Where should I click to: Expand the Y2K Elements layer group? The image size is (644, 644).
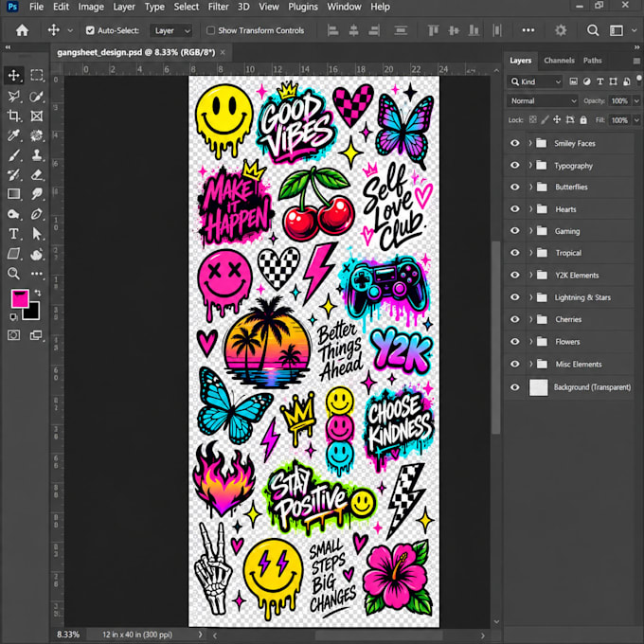click(x=530, y=276)
